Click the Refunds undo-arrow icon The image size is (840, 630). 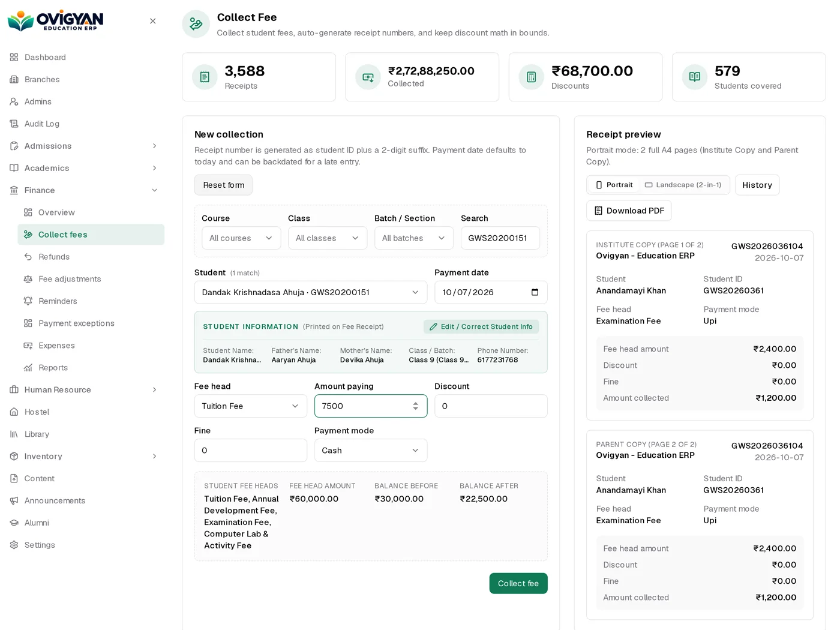28,257
